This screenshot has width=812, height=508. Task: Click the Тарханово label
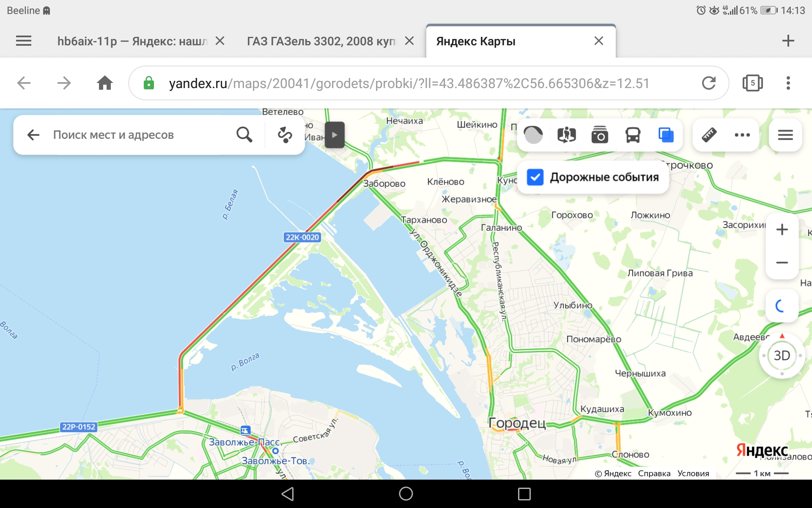pyautogui.click(x=424, y=220)
